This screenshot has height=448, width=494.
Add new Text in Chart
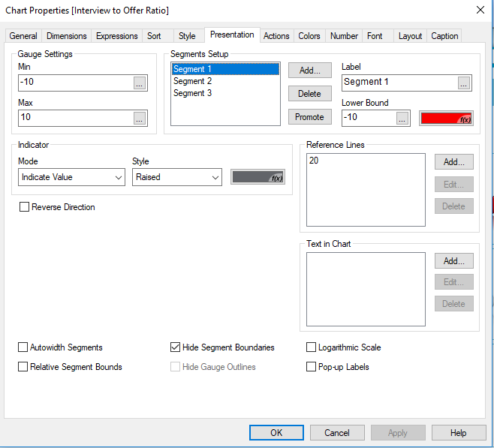coord(454,260)
